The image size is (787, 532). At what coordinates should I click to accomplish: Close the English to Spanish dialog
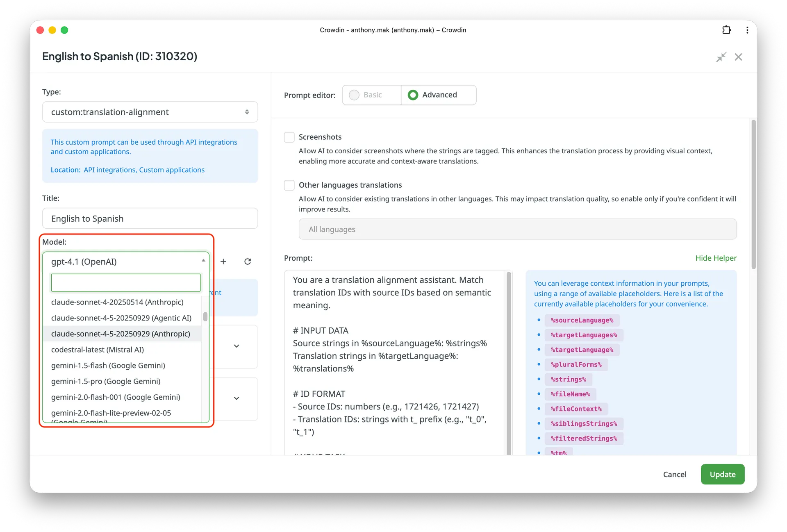pyautogui.click(x=738, y=57)
